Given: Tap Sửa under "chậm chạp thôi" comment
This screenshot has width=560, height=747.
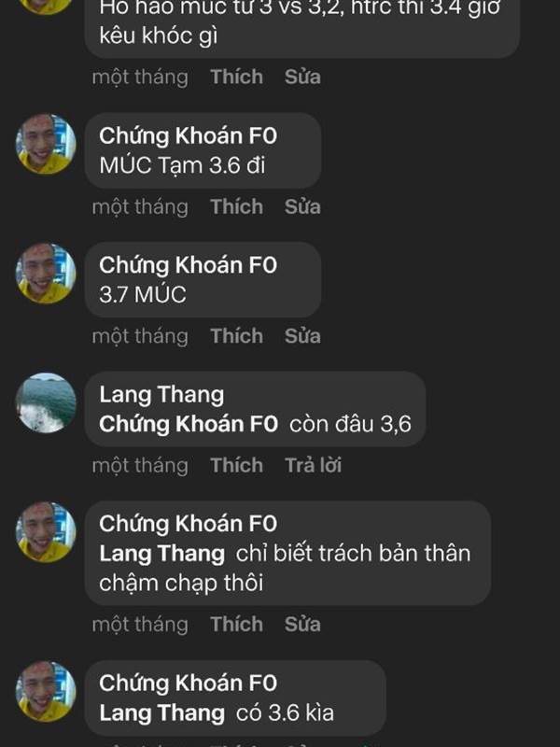Looking at the screenshot, I should click(x=302, y=624).
